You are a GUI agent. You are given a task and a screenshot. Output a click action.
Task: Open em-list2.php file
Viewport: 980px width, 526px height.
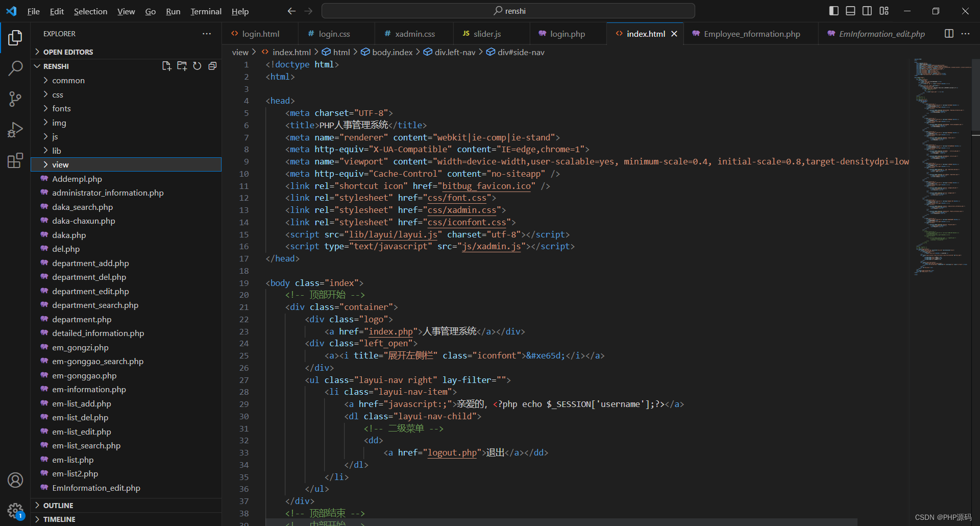pos(126,473)
